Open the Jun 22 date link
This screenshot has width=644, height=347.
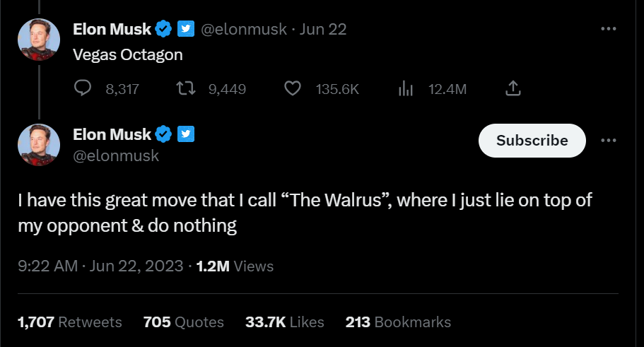[x=323, y=29]
